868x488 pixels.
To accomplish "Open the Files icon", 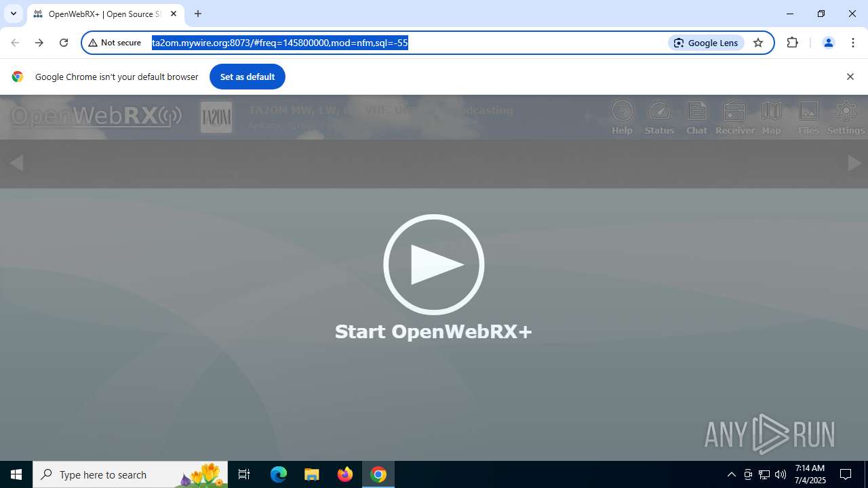I will (808, 118).
